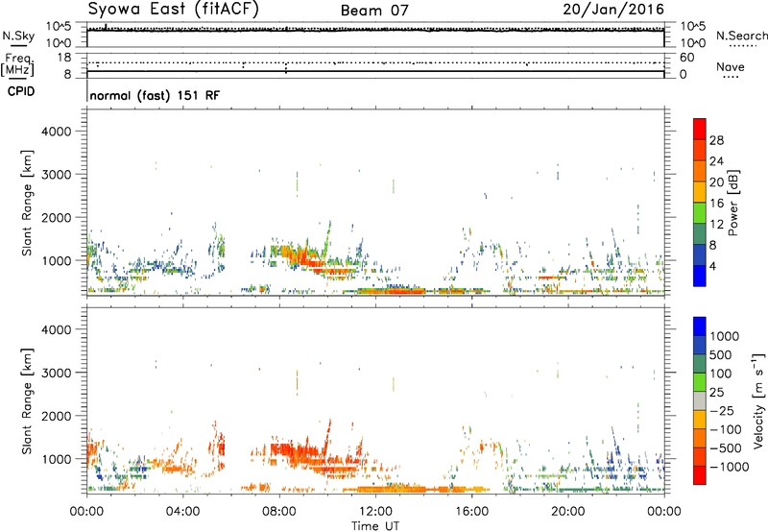Click the "N.Sky" legend label

(18, 36)
